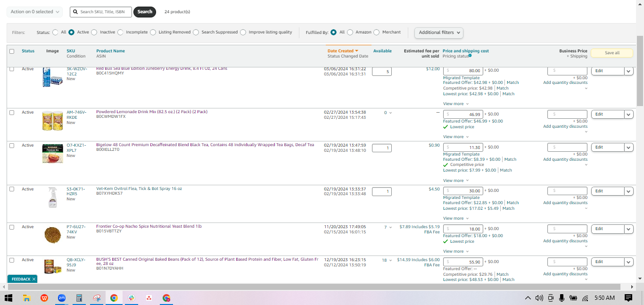Screen dimensions: 644x305
Task: Open the volume control in the tray
Action: (539, 298)
